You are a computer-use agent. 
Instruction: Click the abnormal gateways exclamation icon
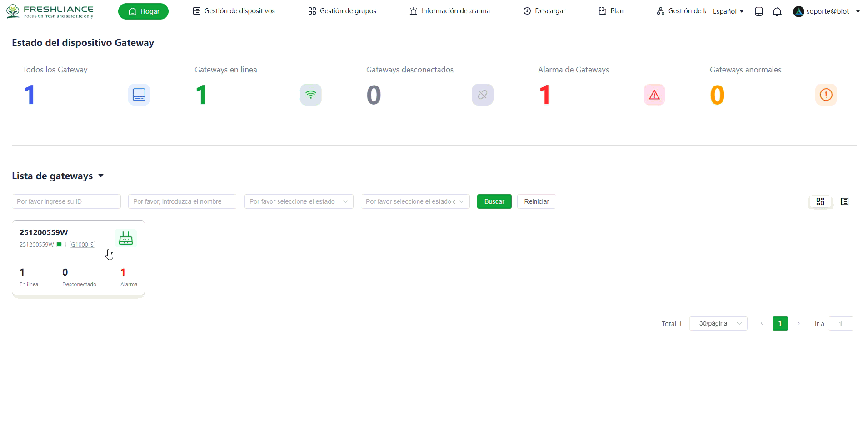tap(826, 95)
